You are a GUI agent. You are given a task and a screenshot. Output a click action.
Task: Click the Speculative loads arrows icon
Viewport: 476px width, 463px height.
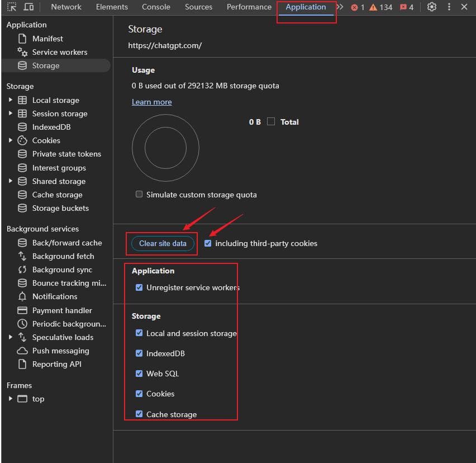[22, 337]
